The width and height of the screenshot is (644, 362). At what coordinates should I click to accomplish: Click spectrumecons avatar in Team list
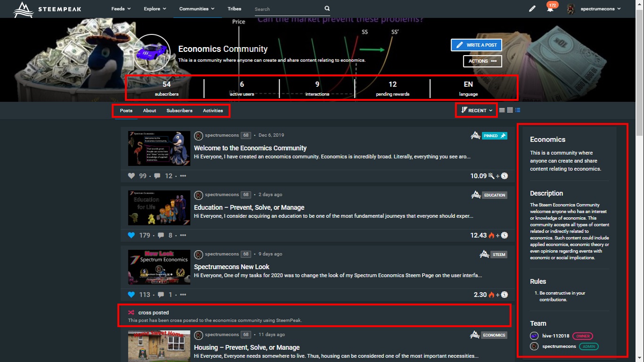pyautogui.click(x=534, y=346)
